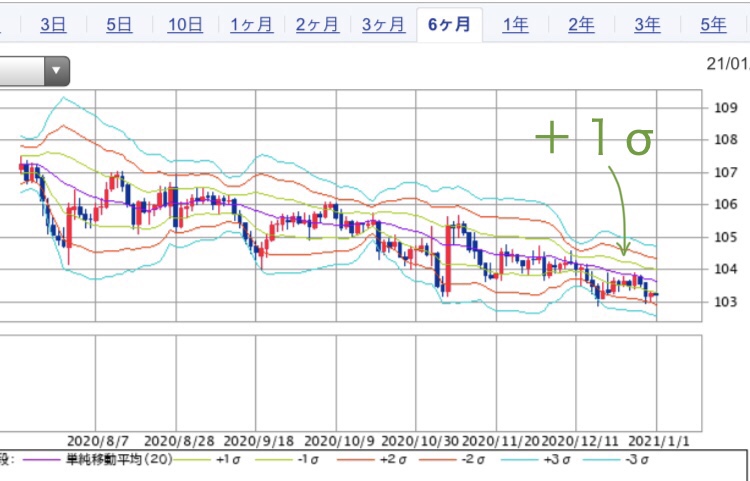Click the 2020/10/30 date axis label
This screenshot has width=750, height=481.
tap(420, 441)
